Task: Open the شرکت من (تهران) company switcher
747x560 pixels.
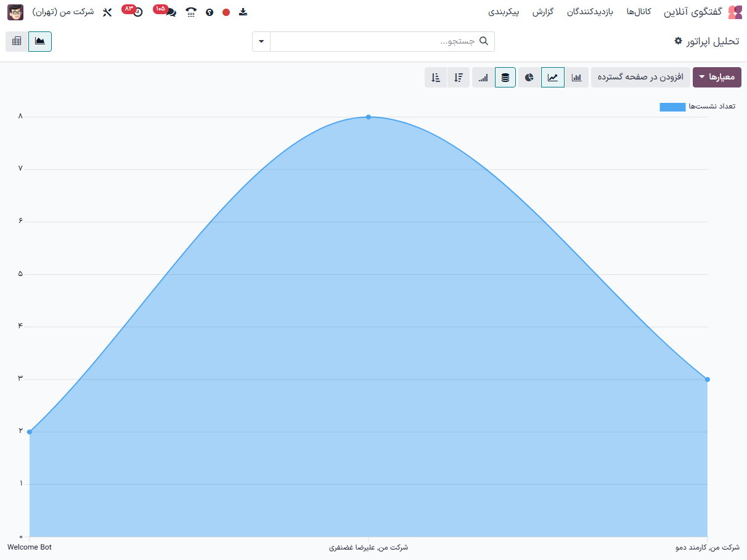Action: [63, 12]
